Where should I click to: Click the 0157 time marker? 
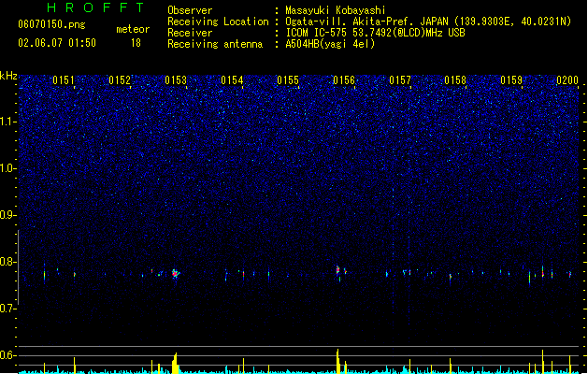pyautogui.click(x=400, y=80)
